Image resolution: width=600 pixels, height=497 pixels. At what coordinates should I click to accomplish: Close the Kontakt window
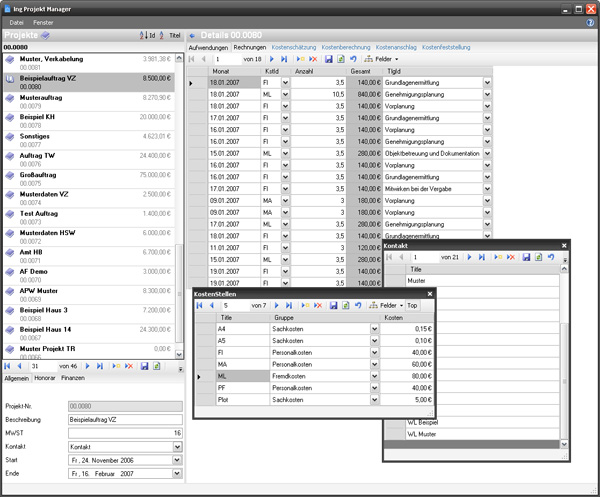tap(564, 246)
